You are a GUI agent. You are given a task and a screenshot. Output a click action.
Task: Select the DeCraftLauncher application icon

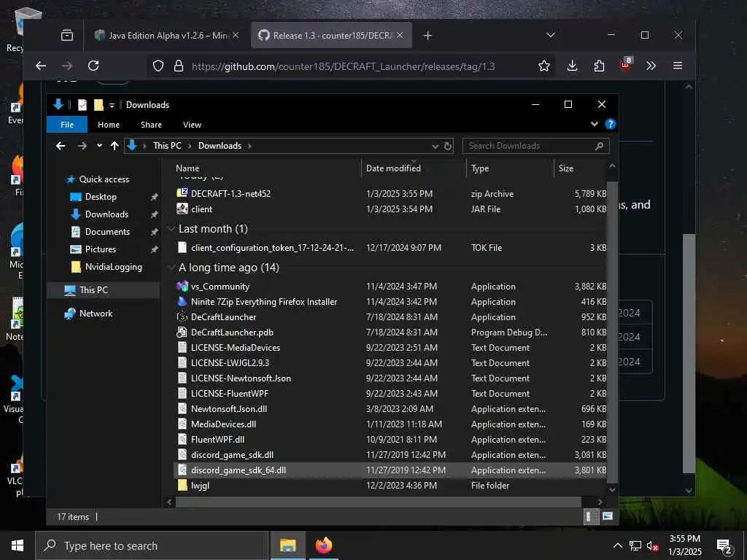pyautogui.click(x=182, y=316)
